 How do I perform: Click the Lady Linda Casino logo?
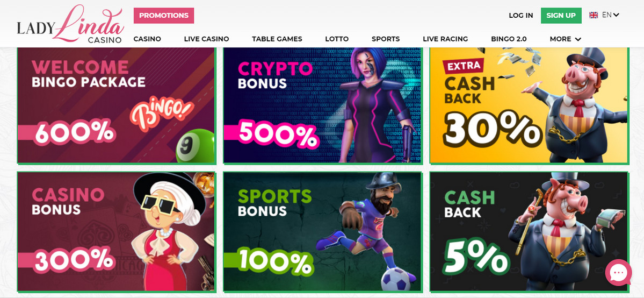[x=70, y=24]
